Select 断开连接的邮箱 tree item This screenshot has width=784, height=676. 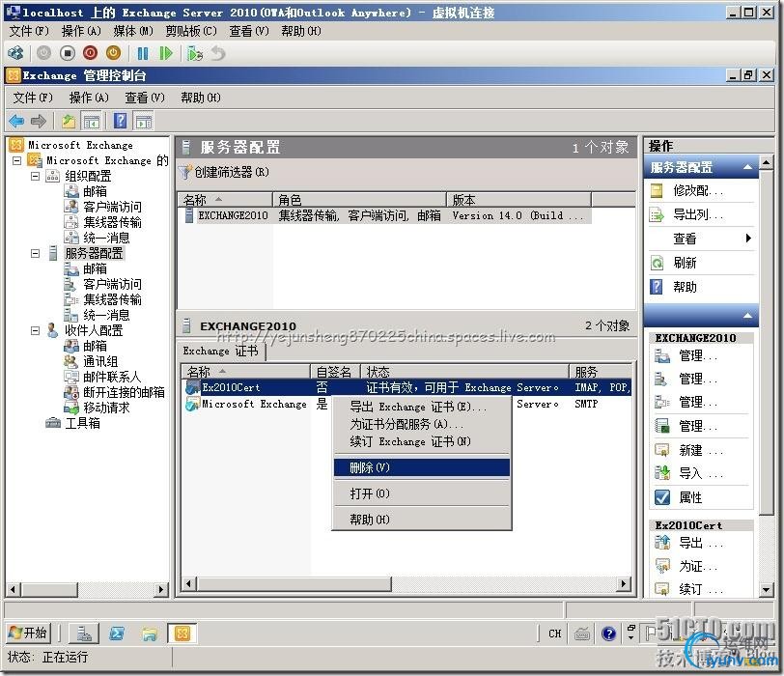click(x=124, y=392)
